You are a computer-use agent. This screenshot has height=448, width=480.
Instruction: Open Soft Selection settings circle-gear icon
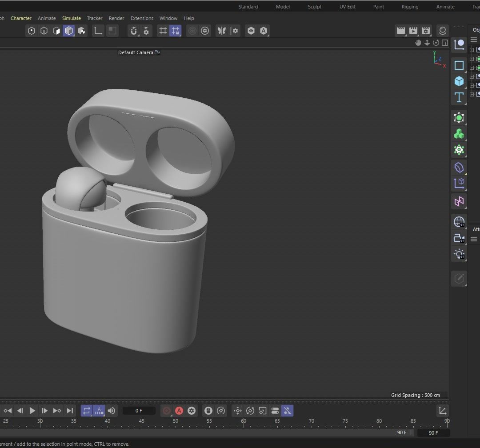(205, 31)
